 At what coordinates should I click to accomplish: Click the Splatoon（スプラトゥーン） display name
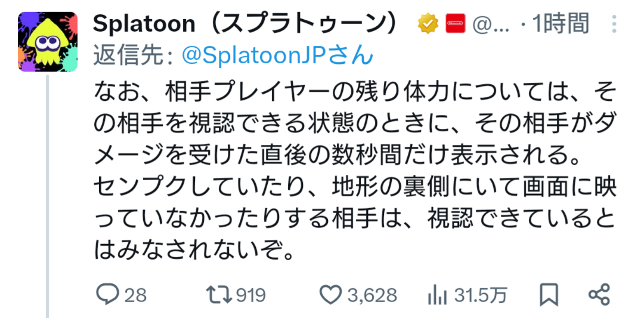coord(245,24)
